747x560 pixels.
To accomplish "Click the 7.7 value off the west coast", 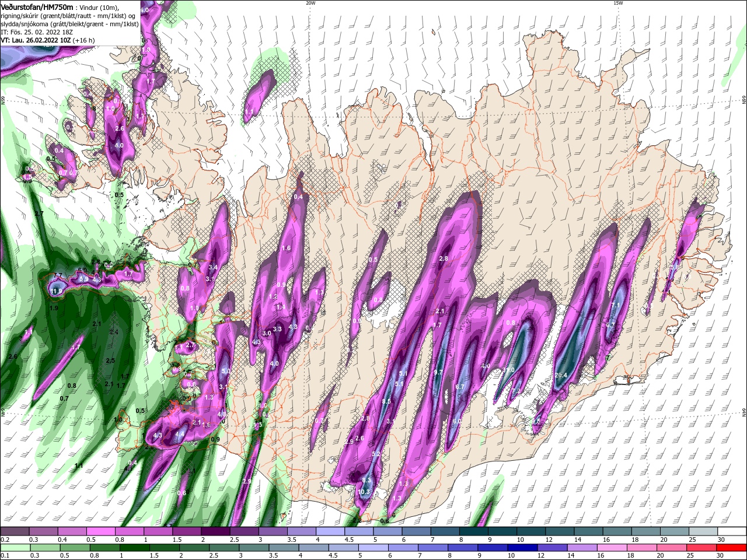I will 58,275.
